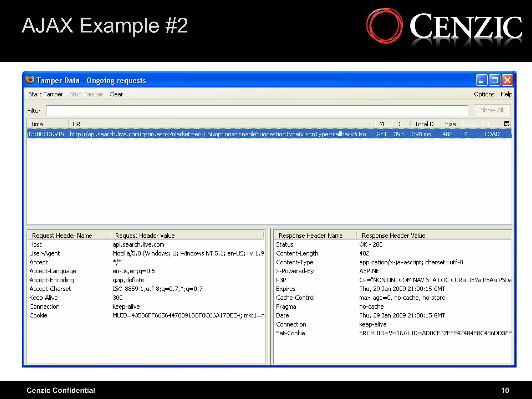
Task: Click the Total D... column header
Action: pos(425,124)
